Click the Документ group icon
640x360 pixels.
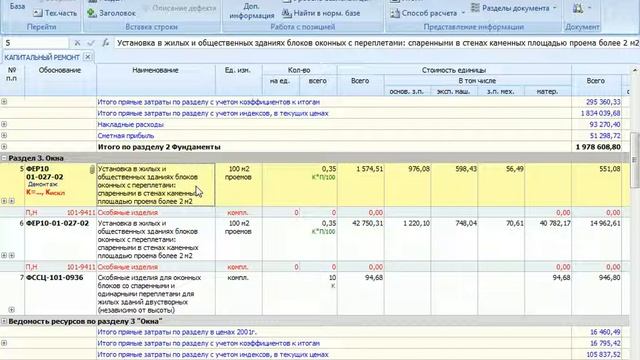(x=578, y=8)
